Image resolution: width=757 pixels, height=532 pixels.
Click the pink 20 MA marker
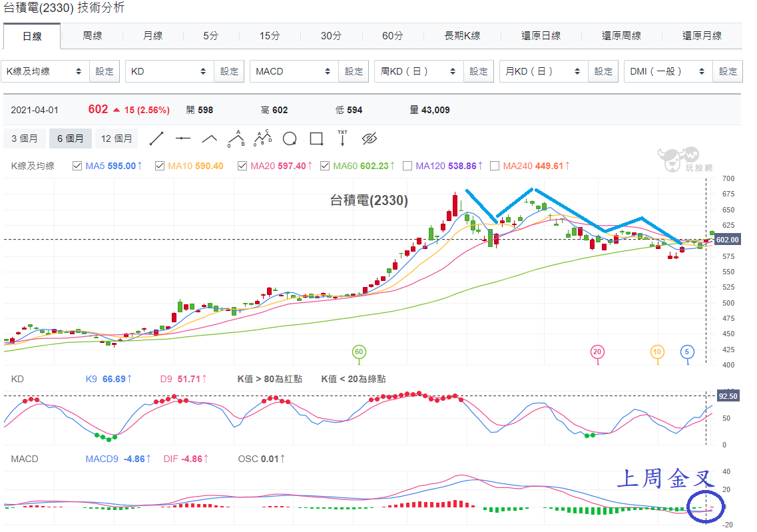point(597,352)
